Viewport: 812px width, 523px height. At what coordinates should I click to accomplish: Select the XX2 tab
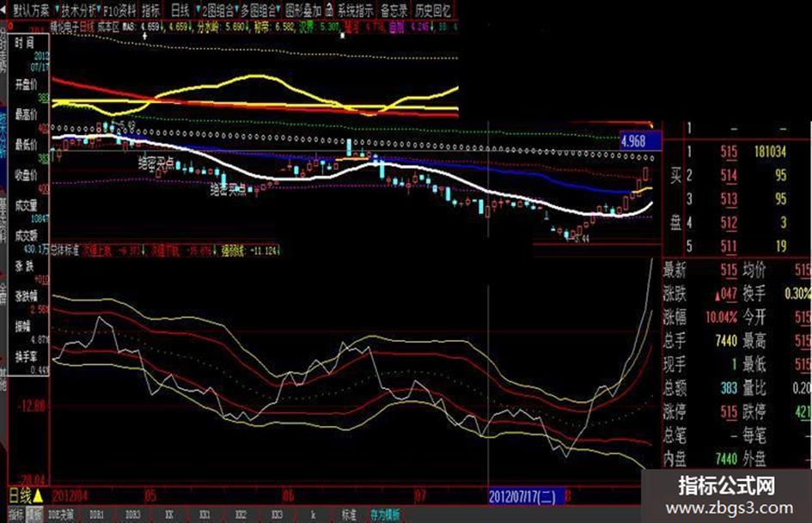click(241, 514)
